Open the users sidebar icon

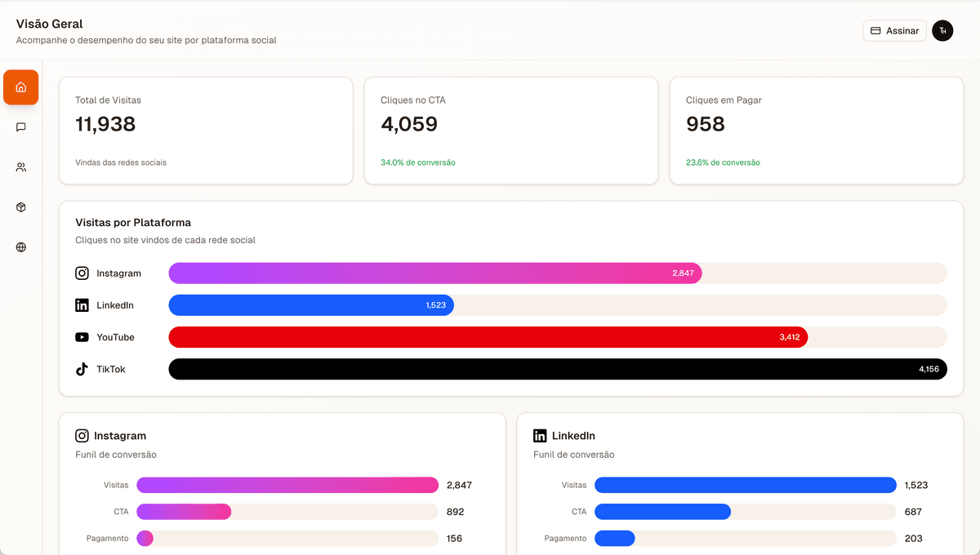click(21, 167)
